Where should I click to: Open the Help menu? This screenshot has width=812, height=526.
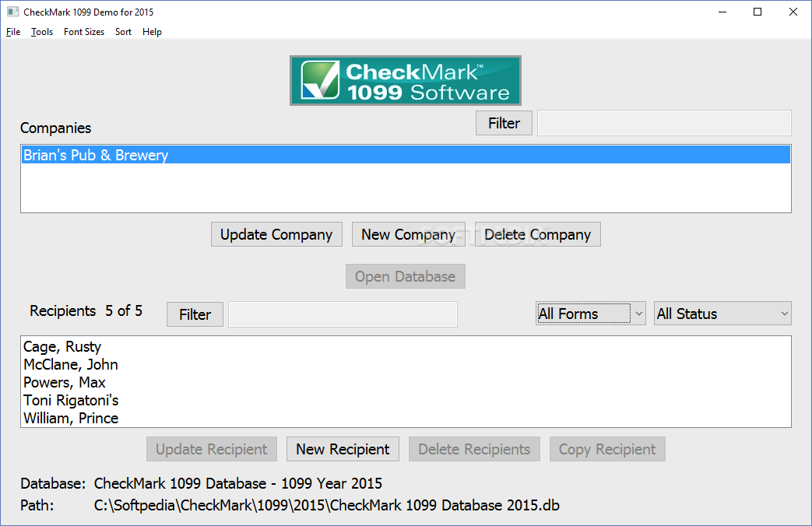click(x=153, y=32)
